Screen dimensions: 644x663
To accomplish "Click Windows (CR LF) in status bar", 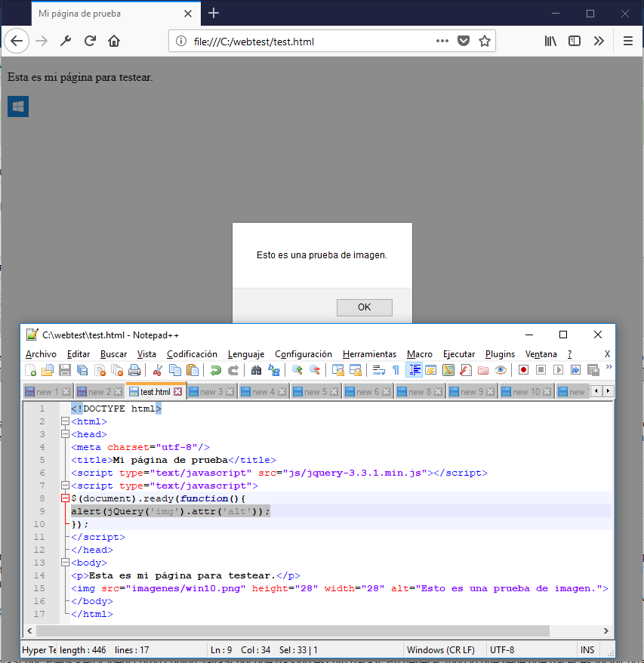I will pyautogui.click(x=441, y=650).
